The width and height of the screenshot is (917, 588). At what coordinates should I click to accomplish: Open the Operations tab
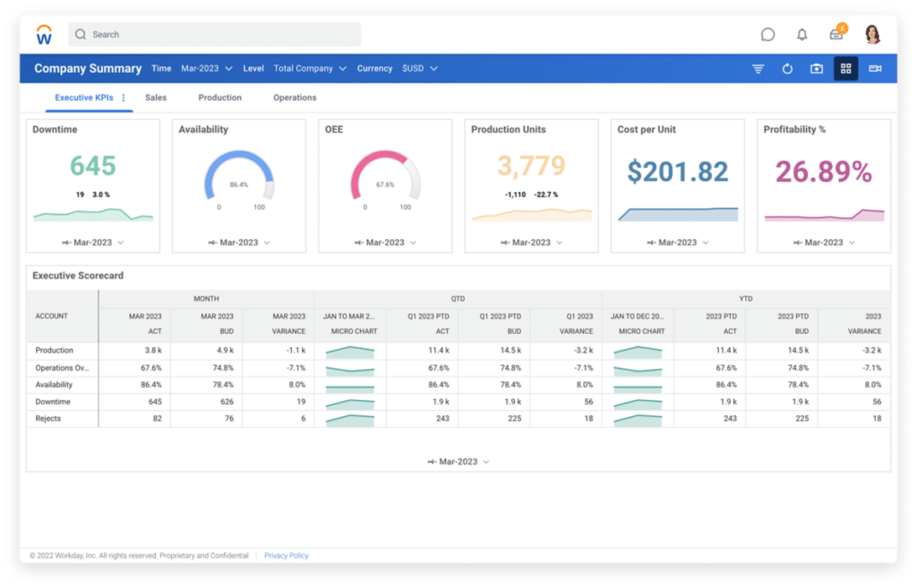[295, 98]
